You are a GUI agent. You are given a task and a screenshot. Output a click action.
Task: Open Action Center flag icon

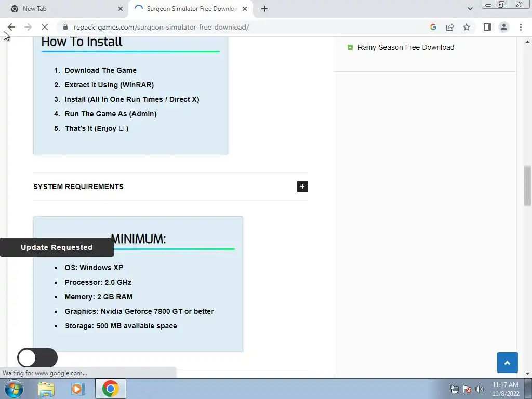467,389
